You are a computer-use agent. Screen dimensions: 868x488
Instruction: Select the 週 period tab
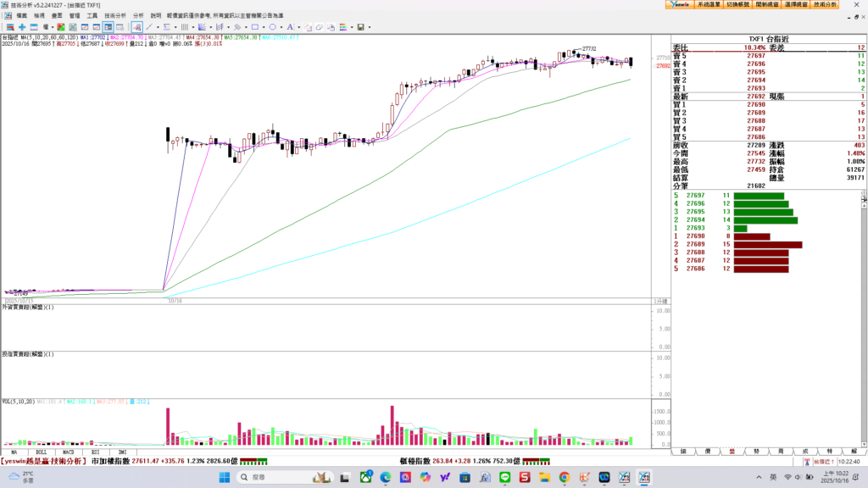pyautogui.click(x=780, y=452)
